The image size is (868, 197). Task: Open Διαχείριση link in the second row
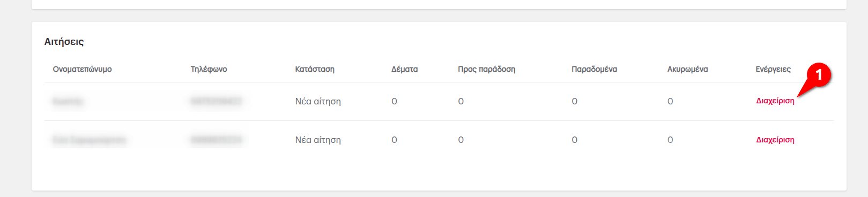(x=775, y=140)
